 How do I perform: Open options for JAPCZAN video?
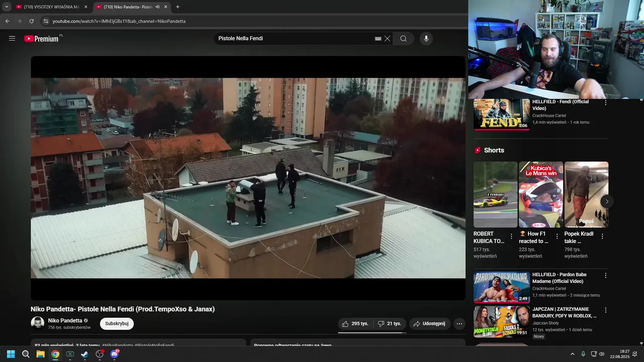pos(606,310)
